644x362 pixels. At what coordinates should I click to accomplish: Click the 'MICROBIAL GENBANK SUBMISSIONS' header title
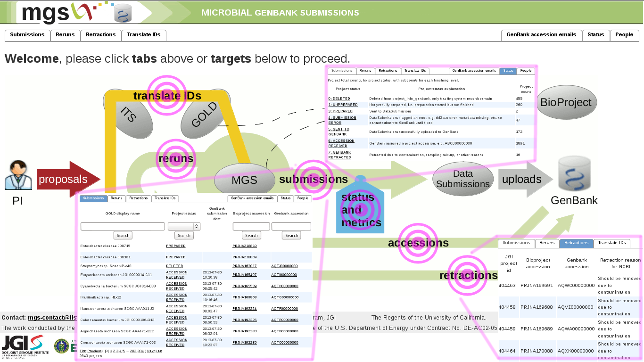tap(280, 13)
